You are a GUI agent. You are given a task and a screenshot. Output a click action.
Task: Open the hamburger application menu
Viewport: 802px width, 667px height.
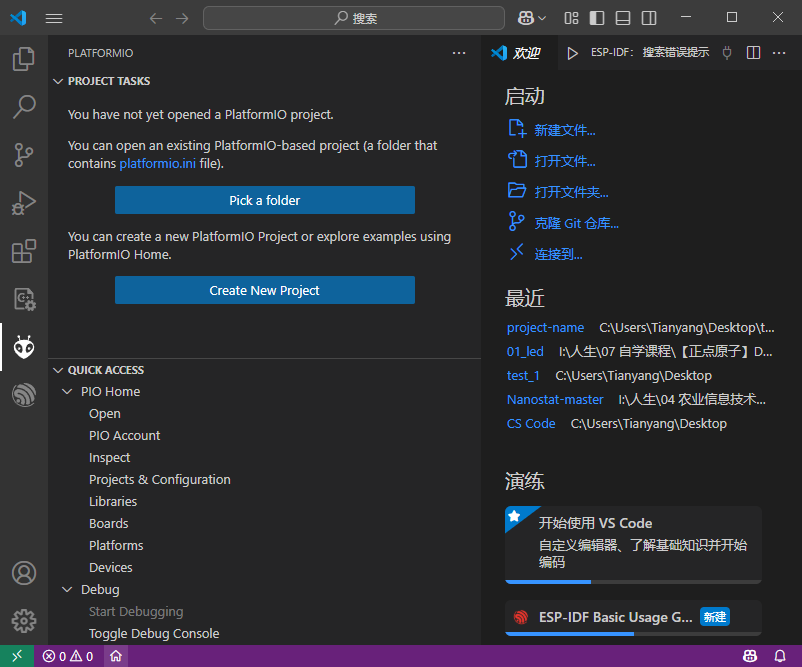tap(54, 18)
